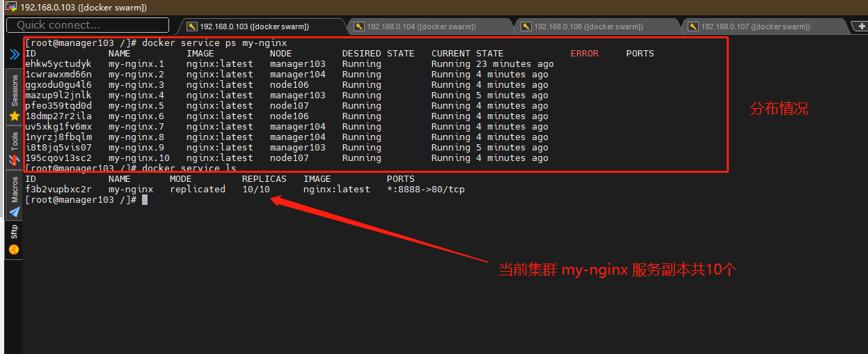The width and height of the screenshot is (868, 354).
Task: Open a new tab with the plus button
Action: tap(860, 26)
